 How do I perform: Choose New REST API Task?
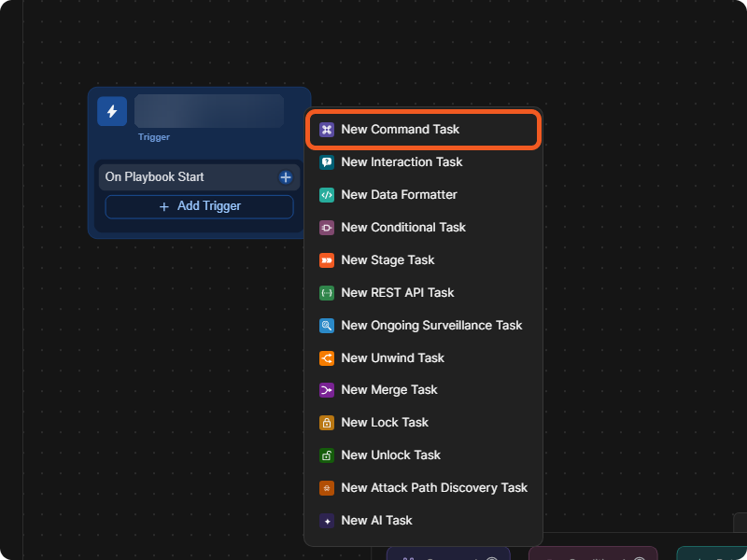pos(423,293)
